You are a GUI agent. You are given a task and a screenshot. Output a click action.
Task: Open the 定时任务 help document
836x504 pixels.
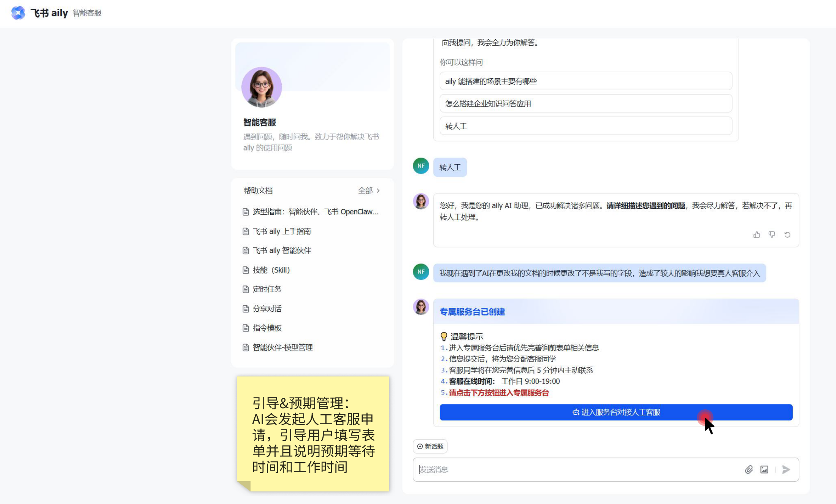tap(267, 289)
